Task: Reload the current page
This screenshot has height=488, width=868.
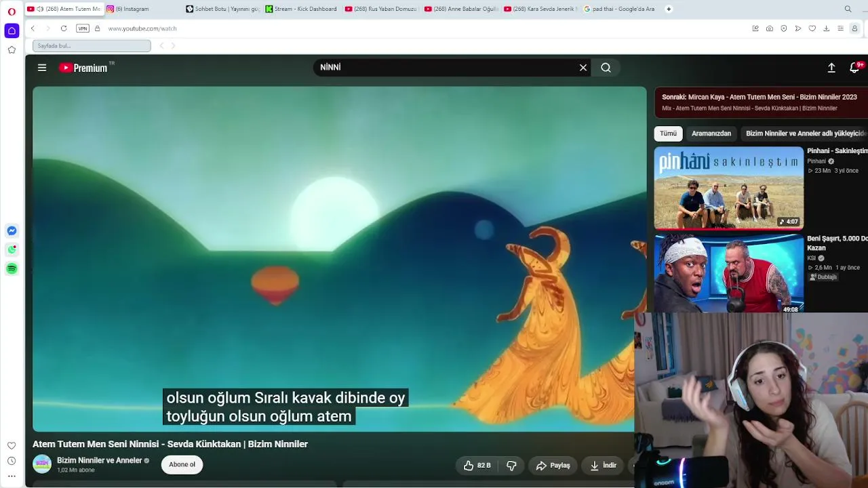Action: 64,28
